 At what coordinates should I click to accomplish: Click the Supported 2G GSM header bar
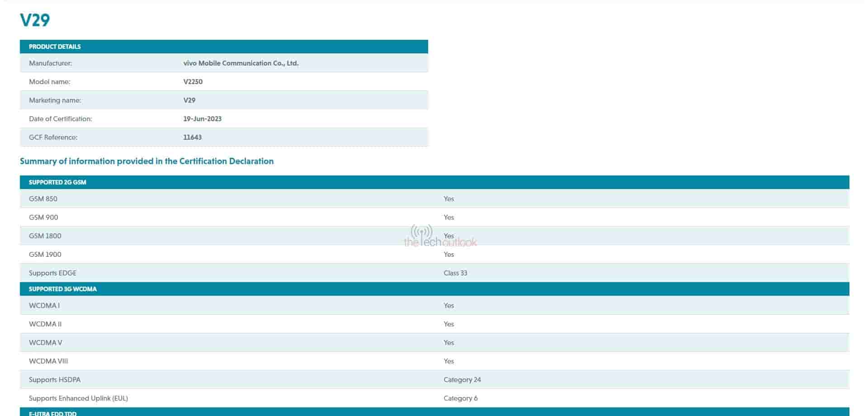point(57,182)
